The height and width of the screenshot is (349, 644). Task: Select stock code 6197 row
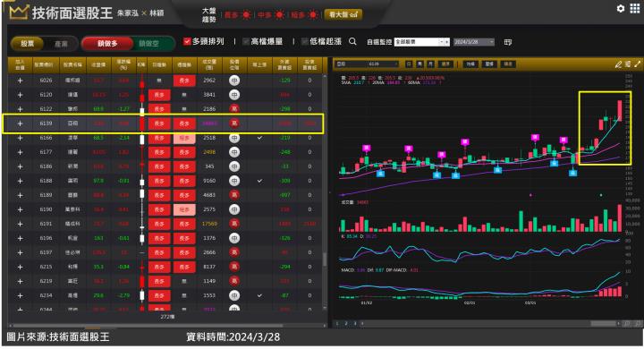point(165,253)
